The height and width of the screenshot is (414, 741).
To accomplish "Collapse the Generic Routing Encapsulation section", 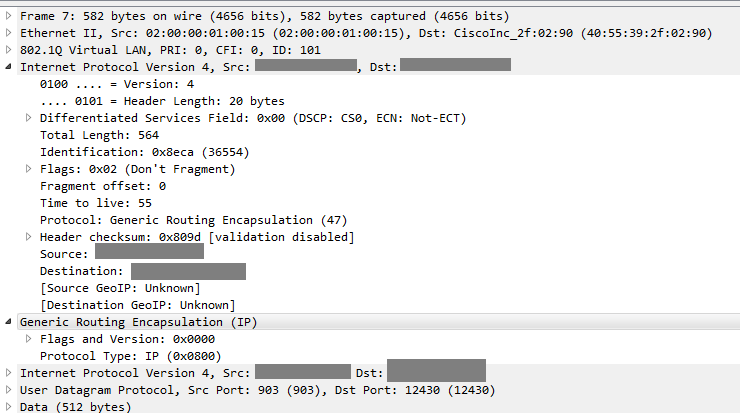I will coord(9,322).
